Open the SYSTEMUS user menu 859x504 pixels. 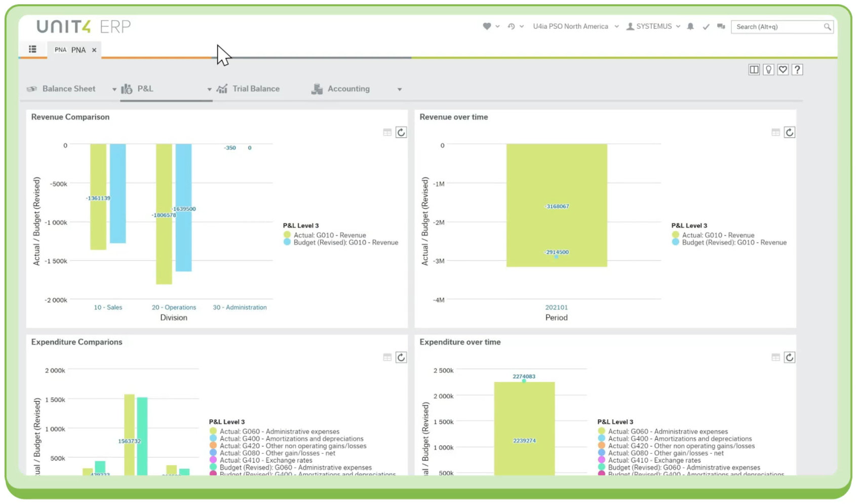pos(653,26)
